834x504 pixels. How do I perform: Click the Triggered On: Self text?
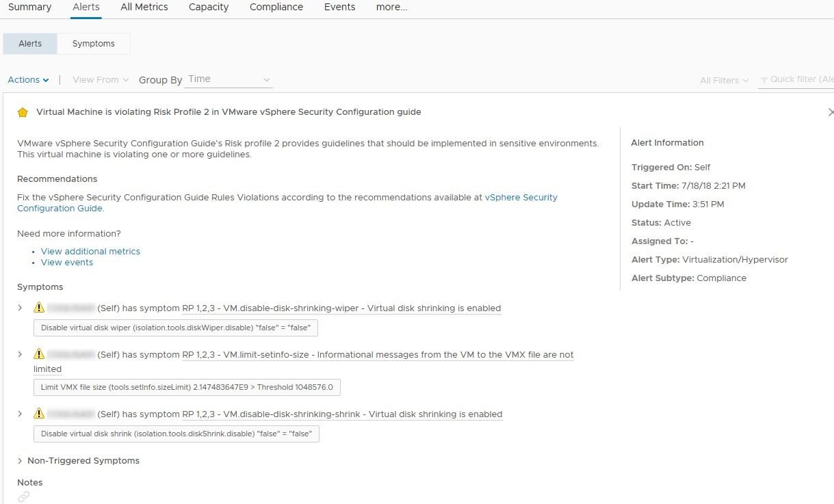(671, 168)
